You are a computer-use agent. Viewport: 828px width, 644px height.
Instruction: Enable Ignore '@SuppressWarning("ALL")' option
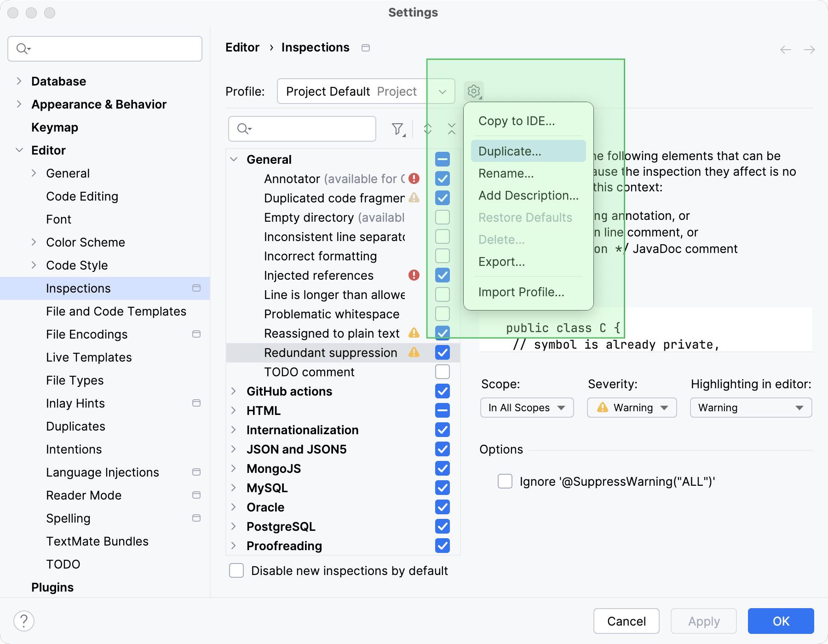[505, 482]
